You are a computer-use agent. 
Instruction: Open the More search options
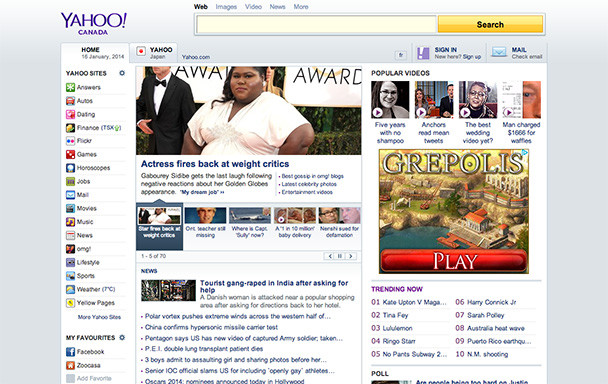301,7
